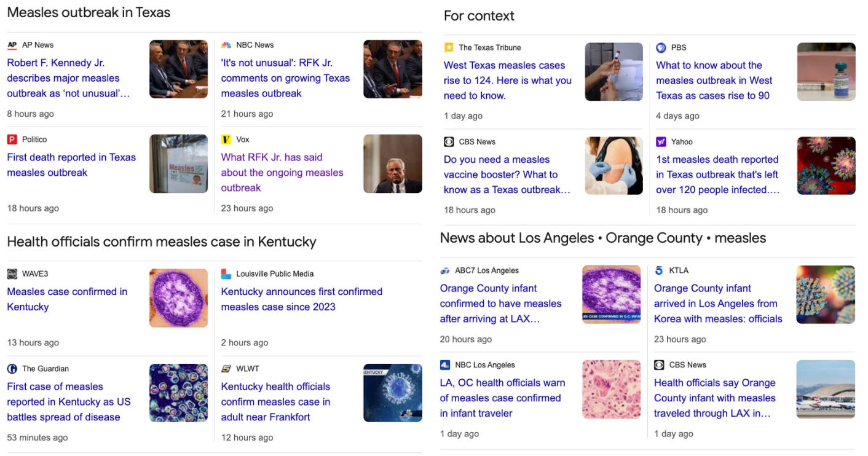Click the Louisville Public Media icon
Screen dimensions: 868x456
point(226,274)
